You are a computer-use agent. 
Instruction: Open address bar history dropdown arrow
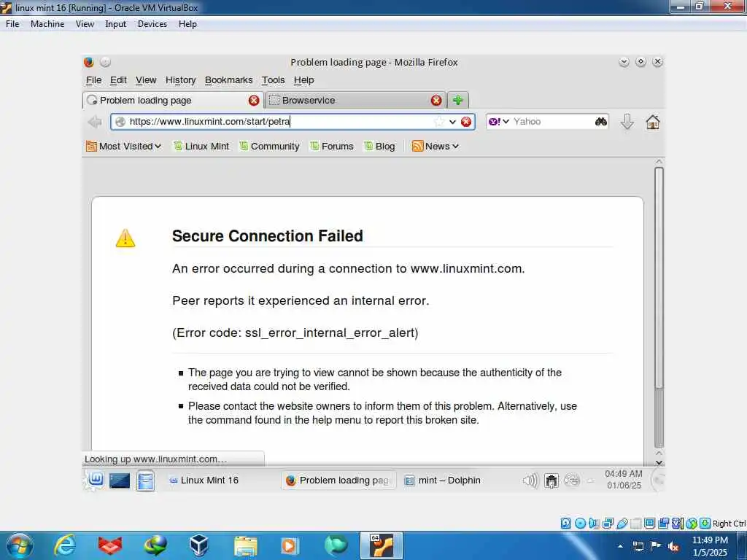(452, 122)
